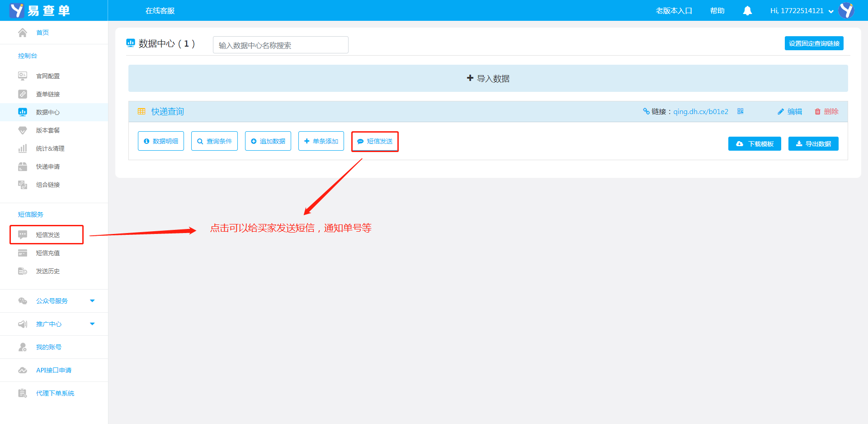Image resolution: width=868 pixels, height=424 pixels.
Task: Click the 删除 link to delete
Action: pos(827,112)
